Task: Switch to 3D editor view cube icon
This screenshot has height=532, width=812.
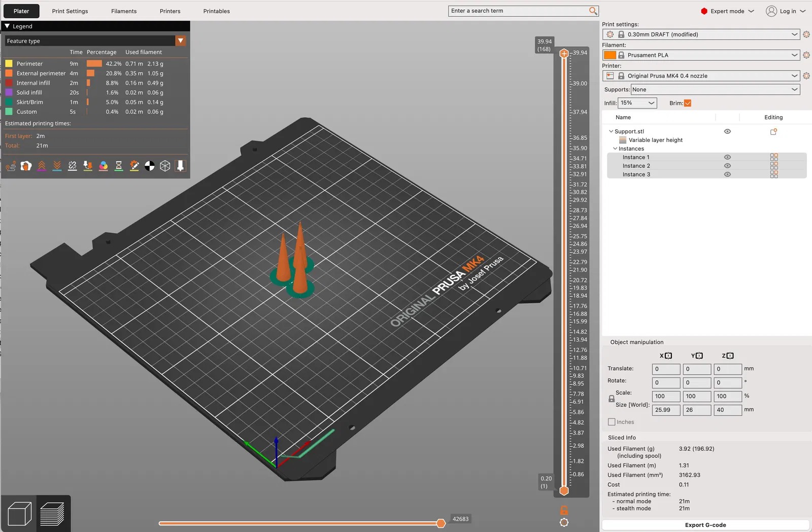Action: [x=20, y=514]
